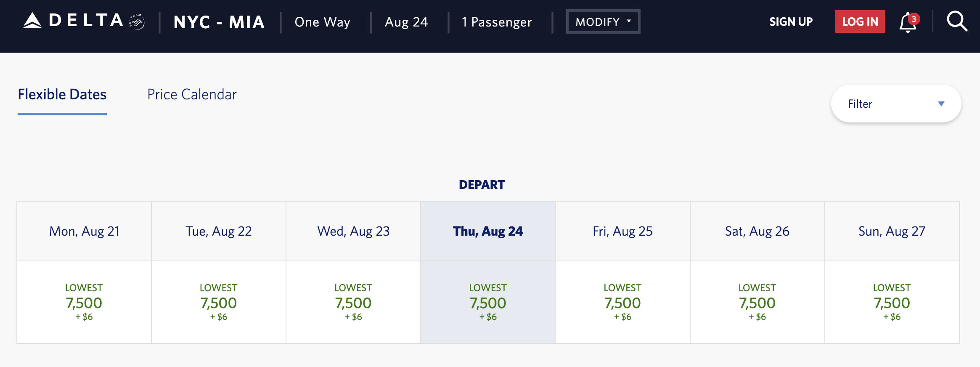Select Tue, Aug 22 lowest fare
The image size is (980, 367).
tap(219, 302)
